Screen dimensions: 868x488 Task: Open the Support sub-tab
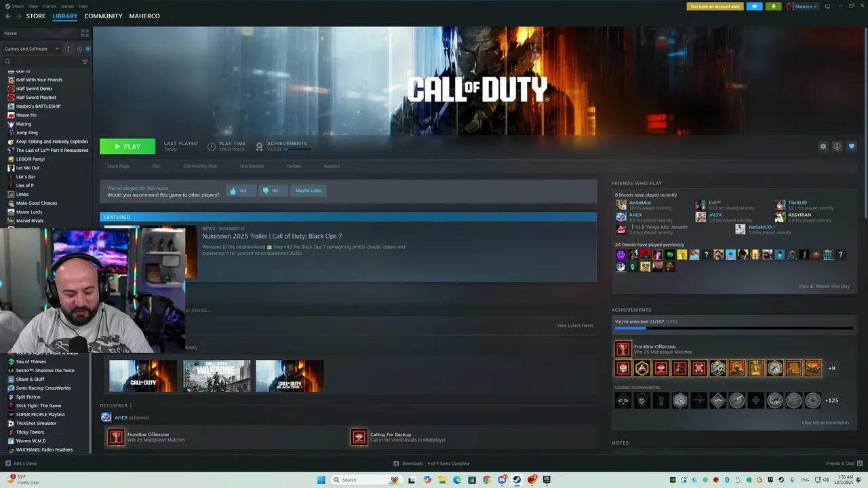click(x=332, y=166)
